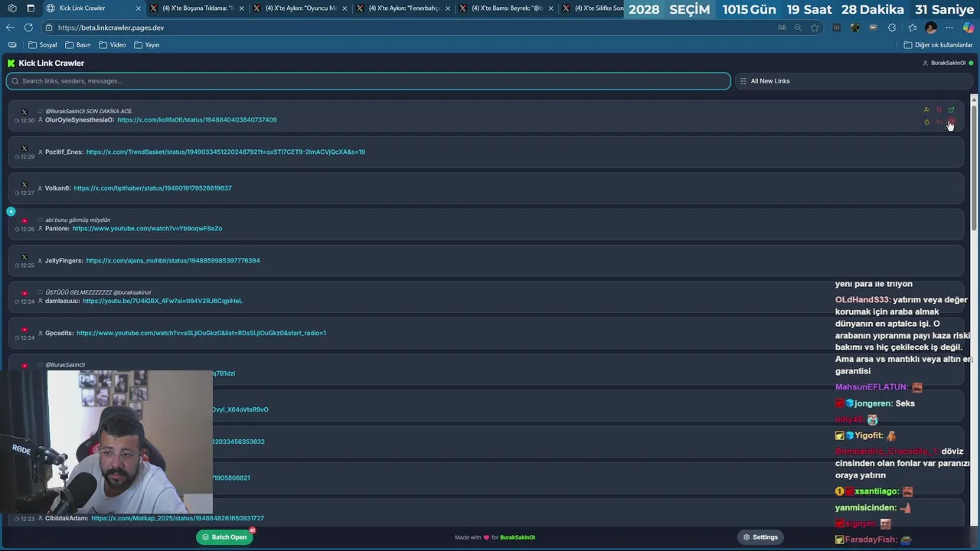Open the favorites list icon in toolbar
980x551 pixels.
912,28
